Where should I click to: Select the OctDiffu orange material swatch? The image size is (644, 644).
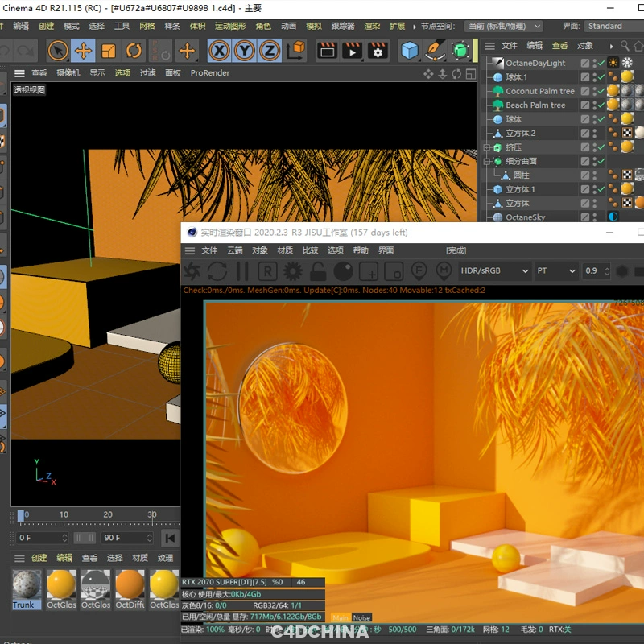click(130, 584)
